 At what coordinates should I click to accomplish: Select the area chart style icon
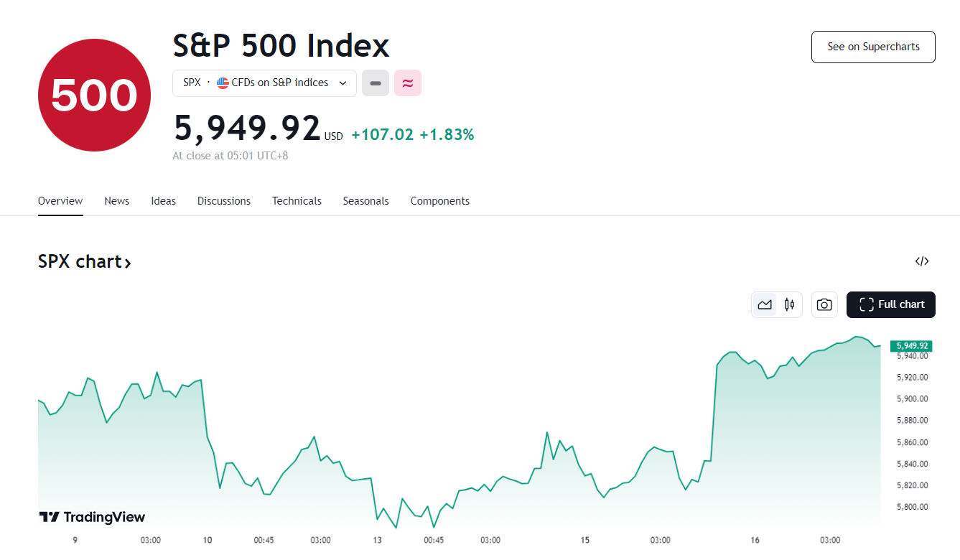point(765,304)
